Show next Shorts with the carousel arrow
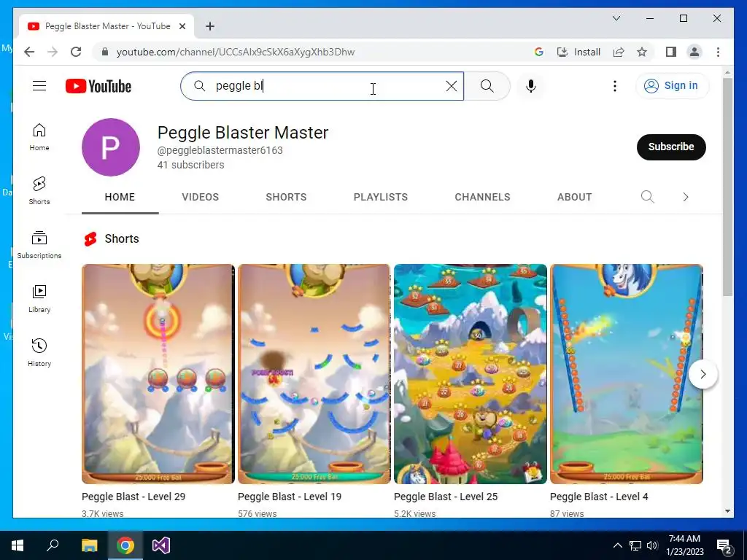 (703, 374)
